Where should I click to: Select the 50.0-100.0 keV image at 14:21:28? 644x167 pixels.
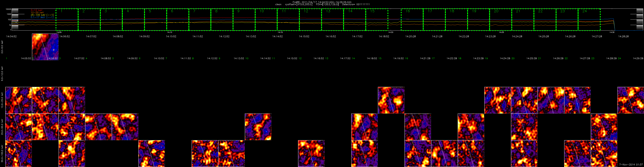click(444, 153)
